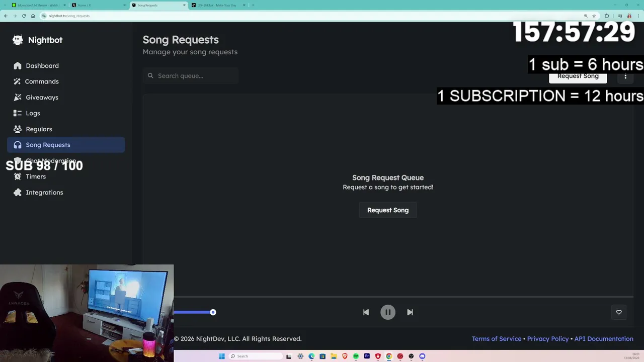Open the Dashboard page in sidebar
644x362 pixels.
point(66,66)
